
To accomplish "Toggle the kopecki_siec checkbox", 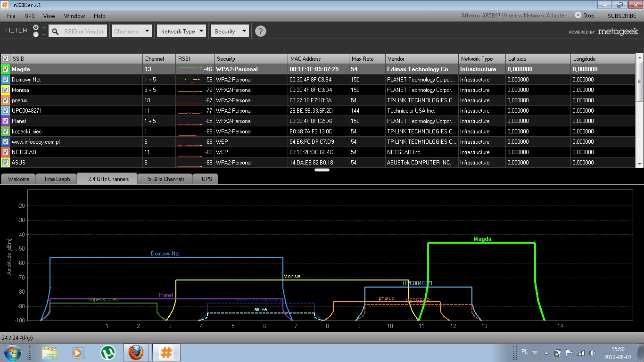I will click(x=5, y=131).
